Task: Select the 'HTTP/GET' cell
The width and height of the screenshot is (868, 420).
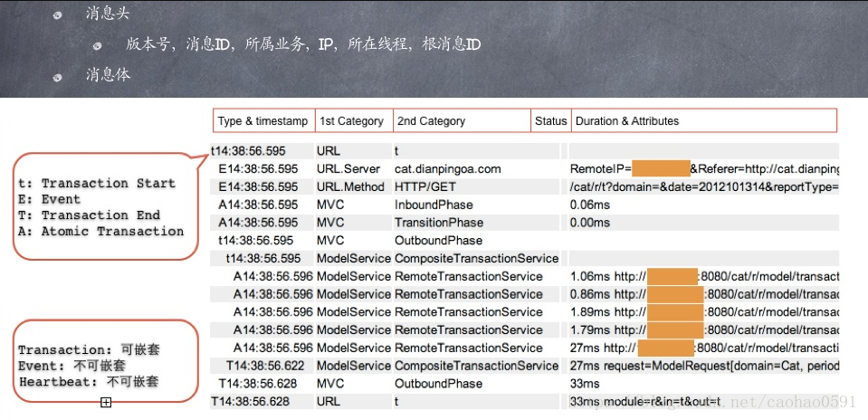Action: 425,187
